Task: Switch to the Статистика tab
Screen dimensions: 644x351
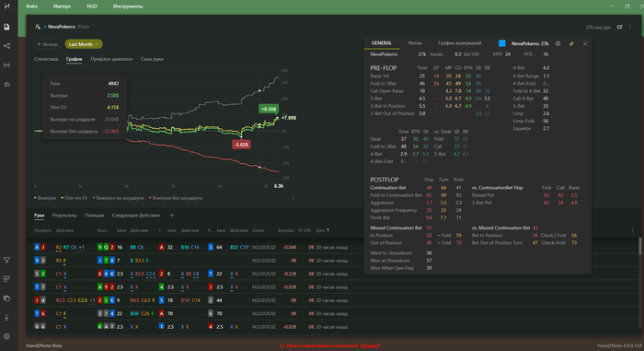Action: pyautogui.click(x=46, y=59)
